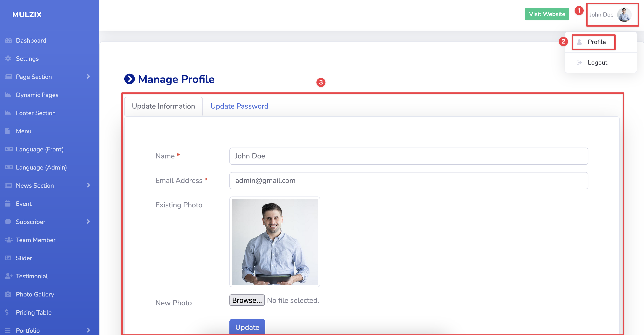Viewport: 644px width, 335px height.
Task: Click the Team Member users icon
Action: [9, 240]
